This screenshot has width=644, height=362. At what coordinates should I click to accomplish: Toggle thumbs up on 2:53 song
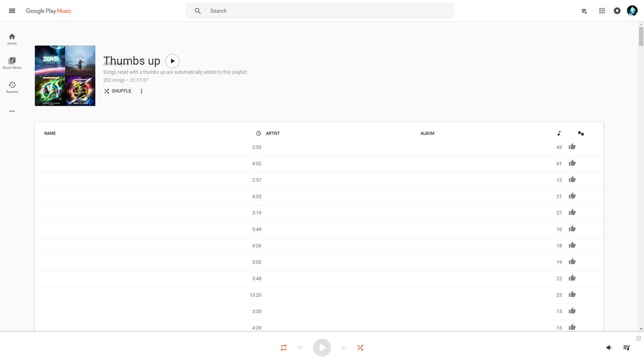coord(572,147)
